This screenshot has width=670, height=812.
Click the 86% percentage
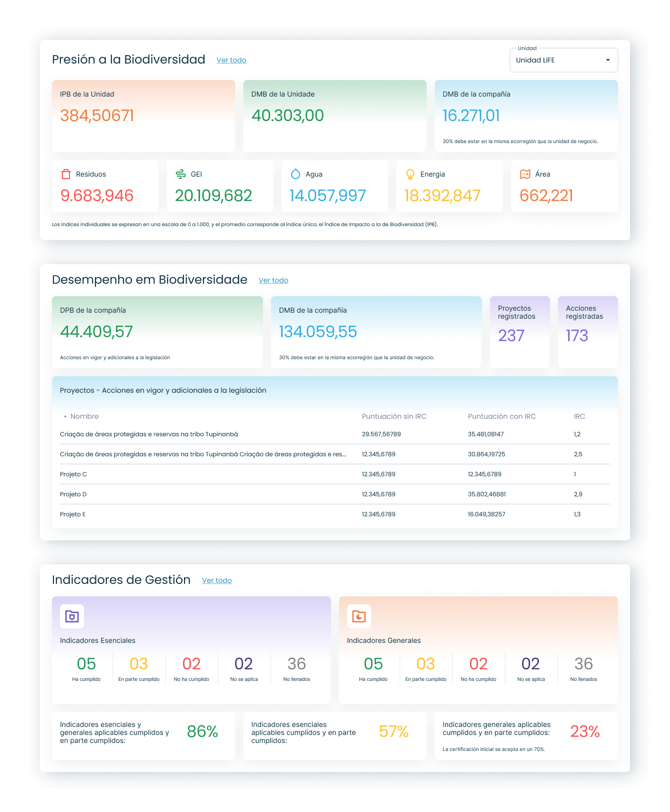[202, 732]
